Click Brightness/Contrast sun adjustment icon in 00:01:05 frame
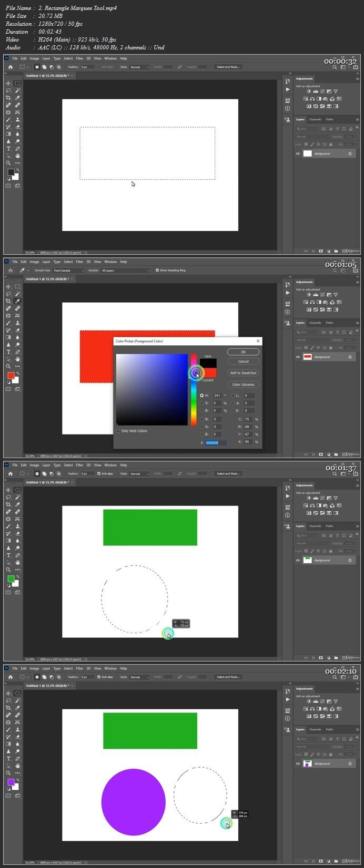The width and height of the screenshot is (364, 868). click(x=309, y=295)
